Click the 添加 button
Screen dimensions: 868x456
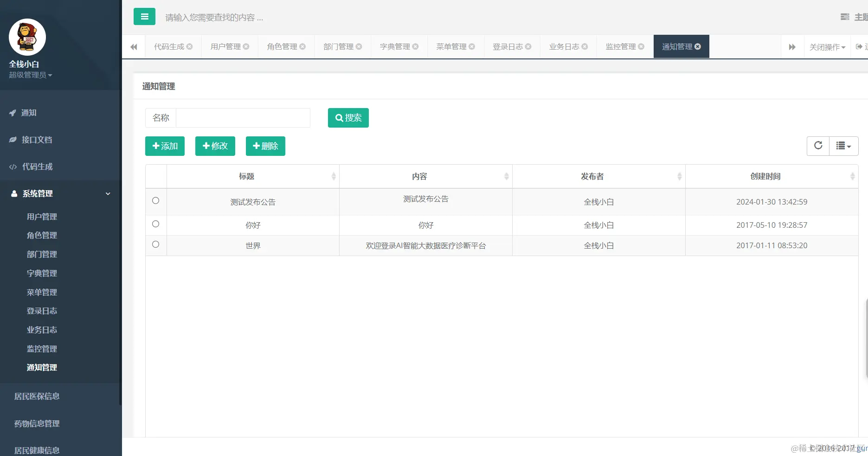(165, 146)
